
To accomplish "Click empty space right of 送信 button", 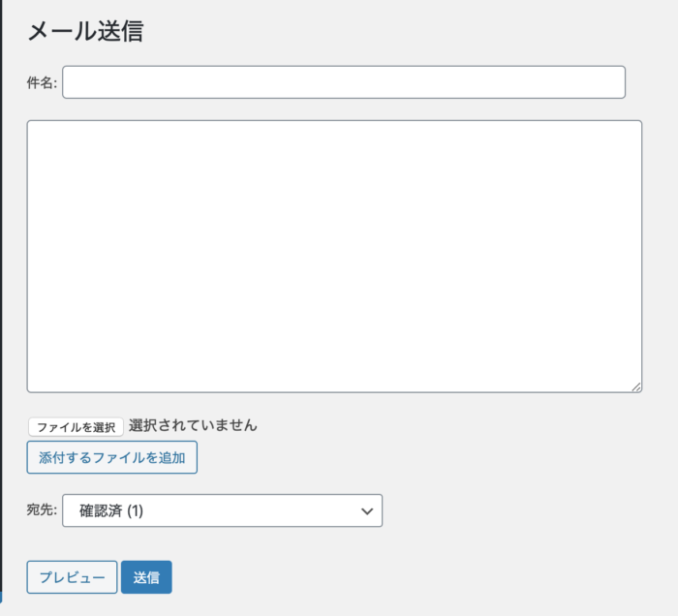I will coord(387,577).
